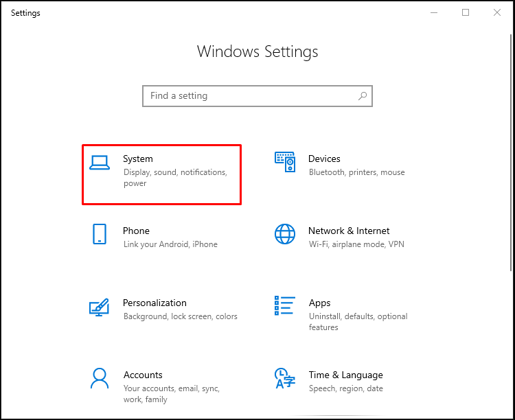Click the magnifying glass search icon
This screenshot has width=515, height=420.
[x=362, y=96]
